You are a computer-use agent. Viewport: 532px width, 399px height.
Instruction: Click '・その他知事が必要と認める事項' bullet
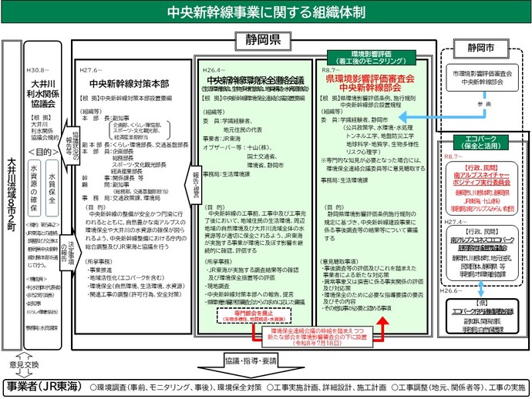(x=356, y=308)
